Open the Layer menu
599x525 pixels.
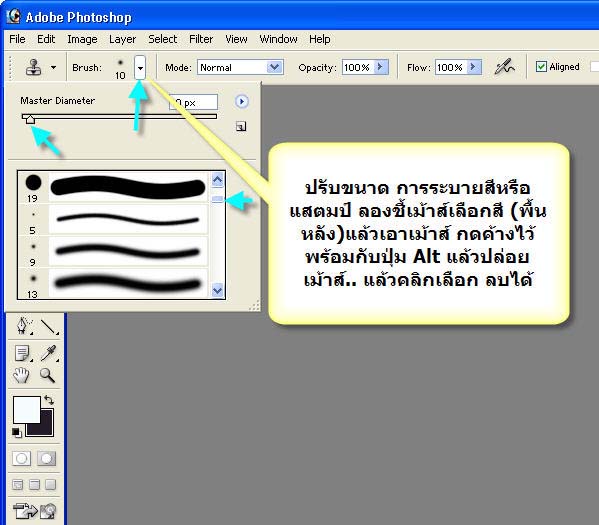tap(122, 39)
